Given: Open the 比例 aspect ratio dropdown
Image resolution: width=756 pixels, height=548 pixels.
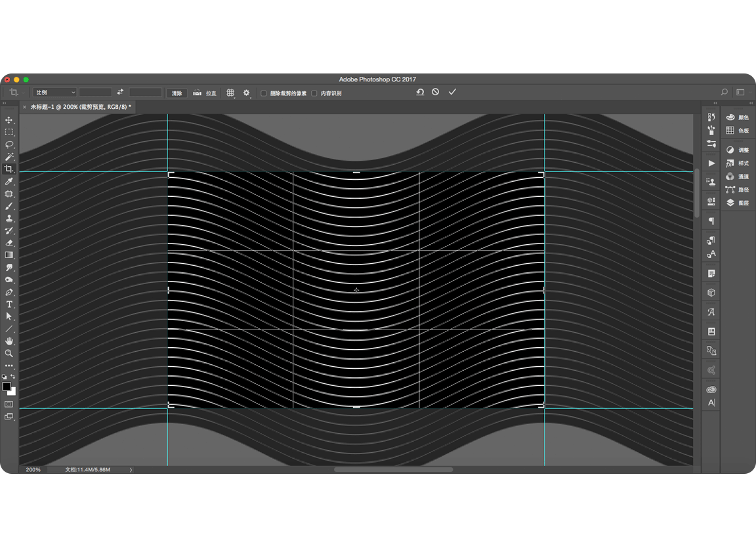Looking at the screenshot, I should (x=54, y=93).
